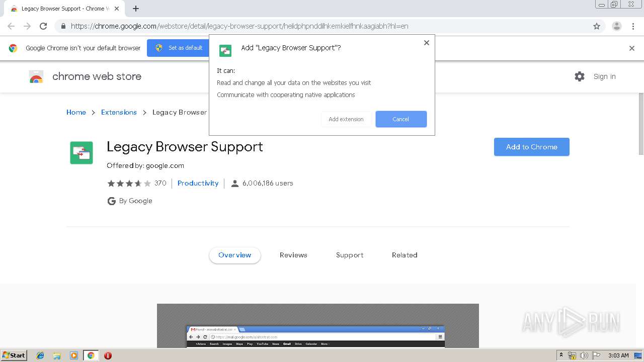Open a new browser tab
Screen dimensions: 644x362
point(136,9)
